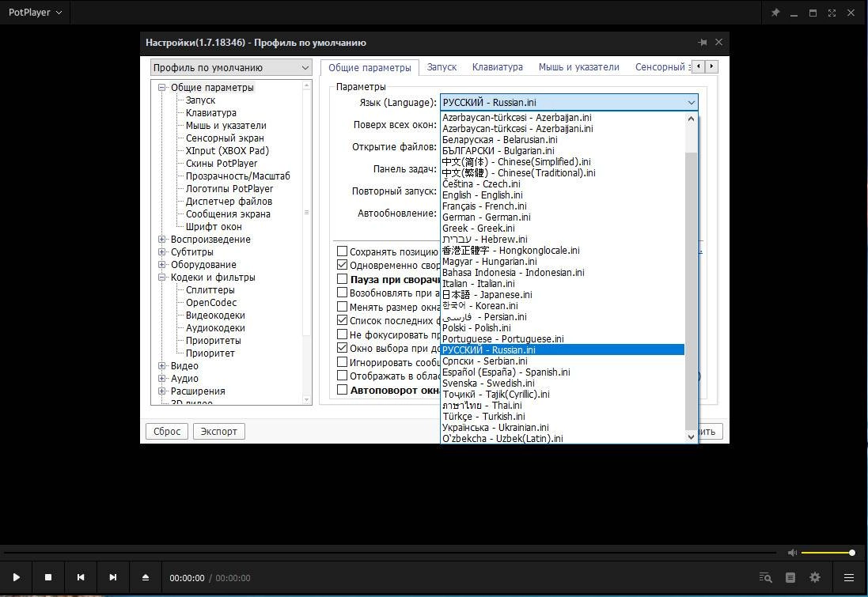The height and width of the screenshot is (597, 868).
Task: Expand Воспроизведение tree node
Action: pos(162,240)
